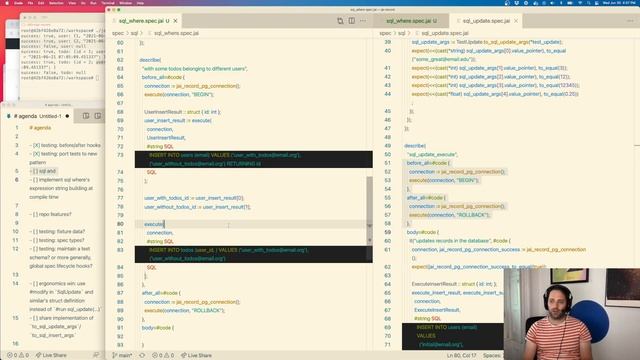640x360 pixels.
Task: Click the 'main*' git branch status item
Action: (x=122, y=355)
